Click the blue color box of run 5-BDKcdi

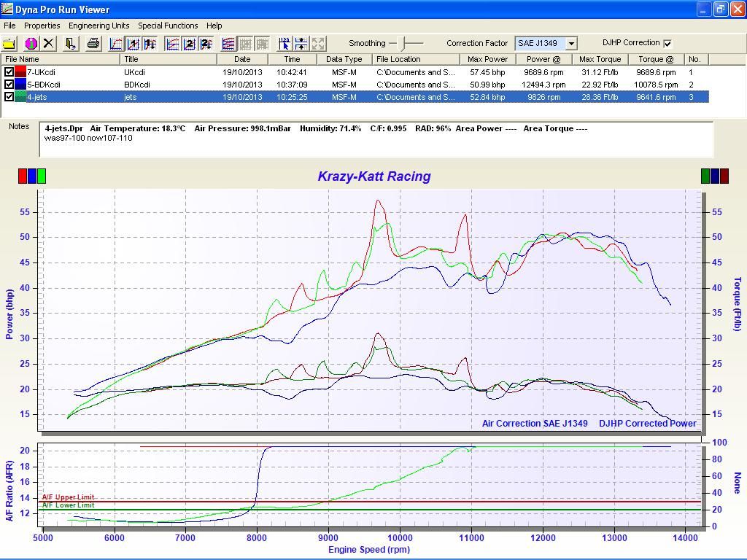20,85
